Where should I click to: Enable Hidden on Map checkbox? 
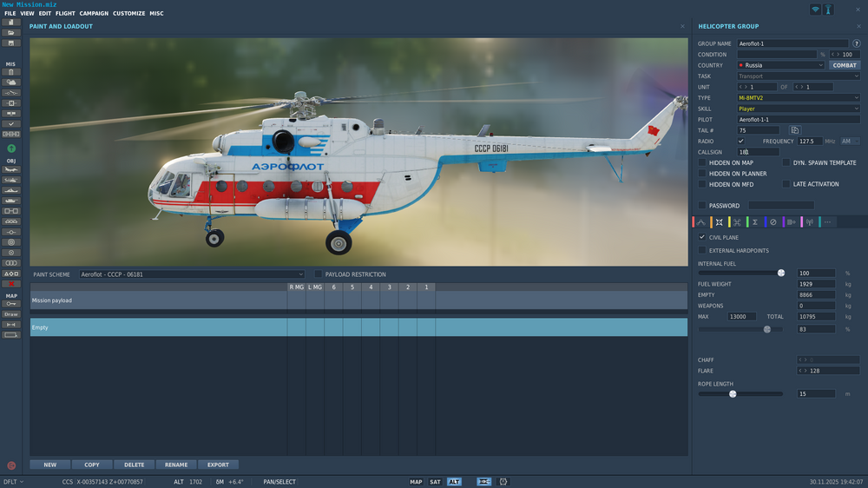pyautogui.click(x=702, y=163)
